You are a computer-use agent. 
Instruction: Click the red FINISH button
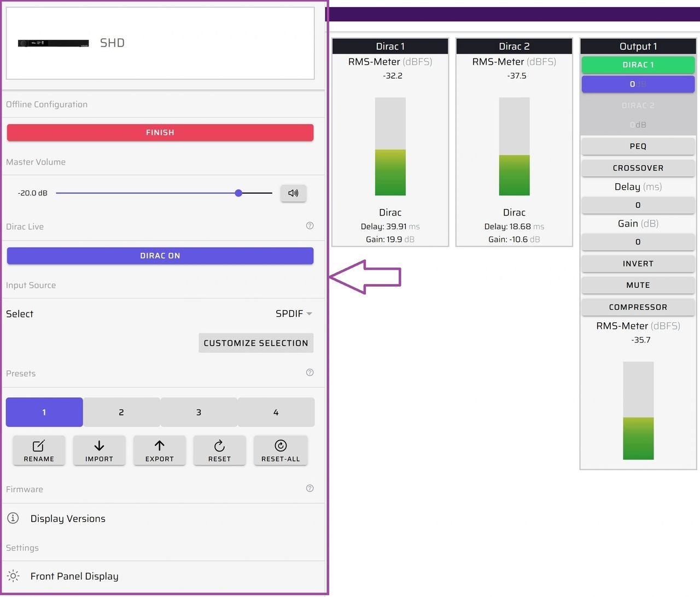(x=160, y=132)
